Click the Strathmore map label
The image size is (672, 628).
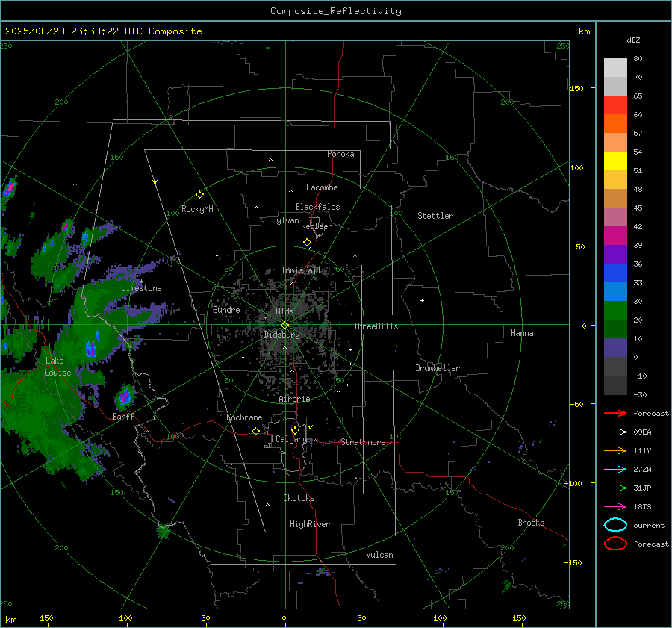tap(363, 442)
